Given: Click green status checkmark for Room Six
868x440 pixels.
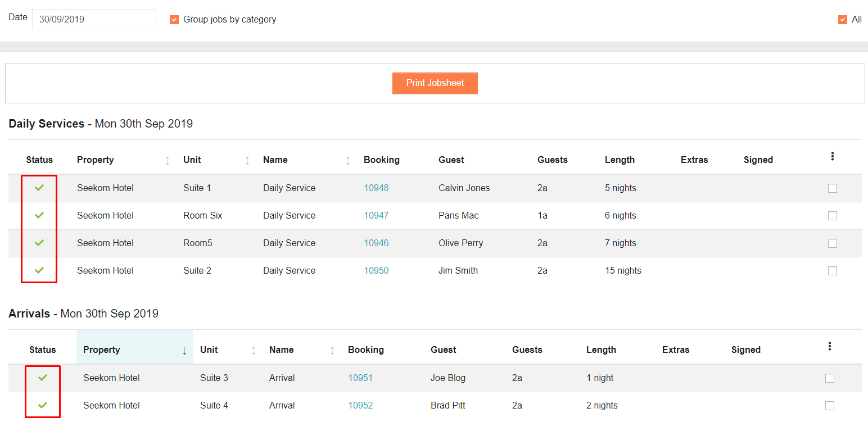Looking at the screenshot, I should (39, 215).
